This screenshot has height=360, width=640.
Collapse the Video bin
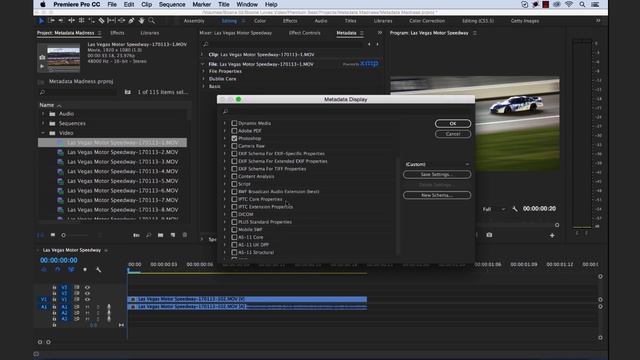tap(43, 133)
